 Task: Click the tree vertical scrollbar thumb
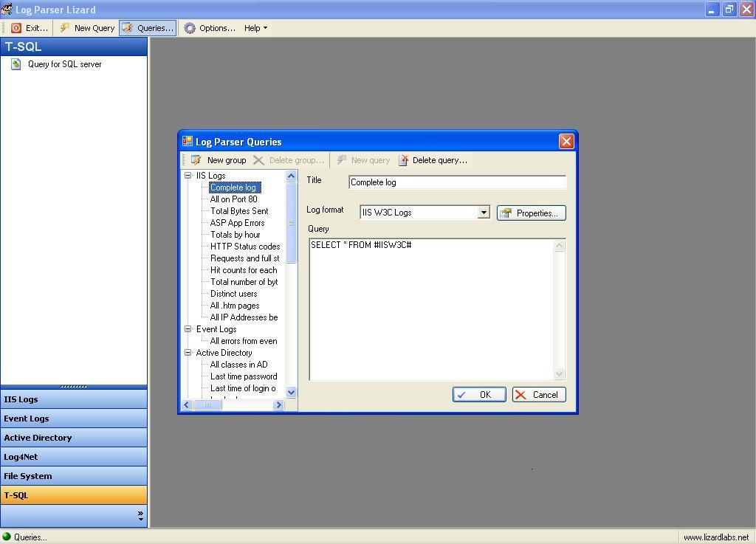(291, 222)
